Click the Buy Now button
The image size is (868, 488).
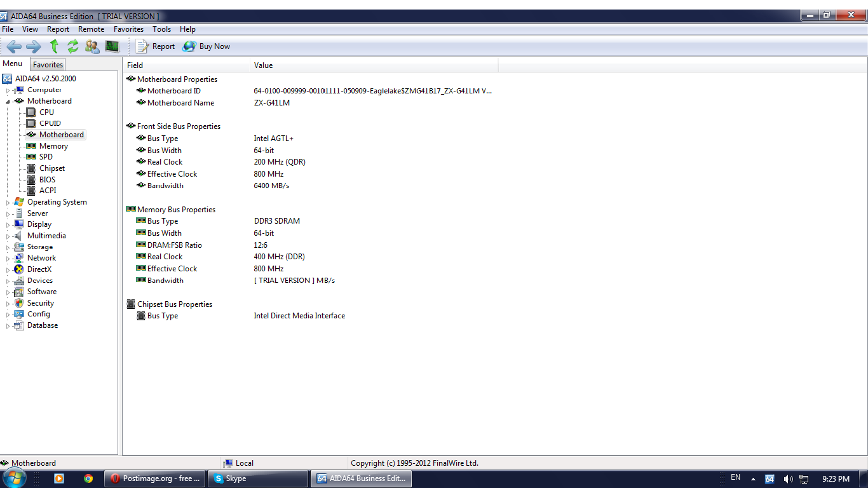pyautogui.click(x=207, y=46)
